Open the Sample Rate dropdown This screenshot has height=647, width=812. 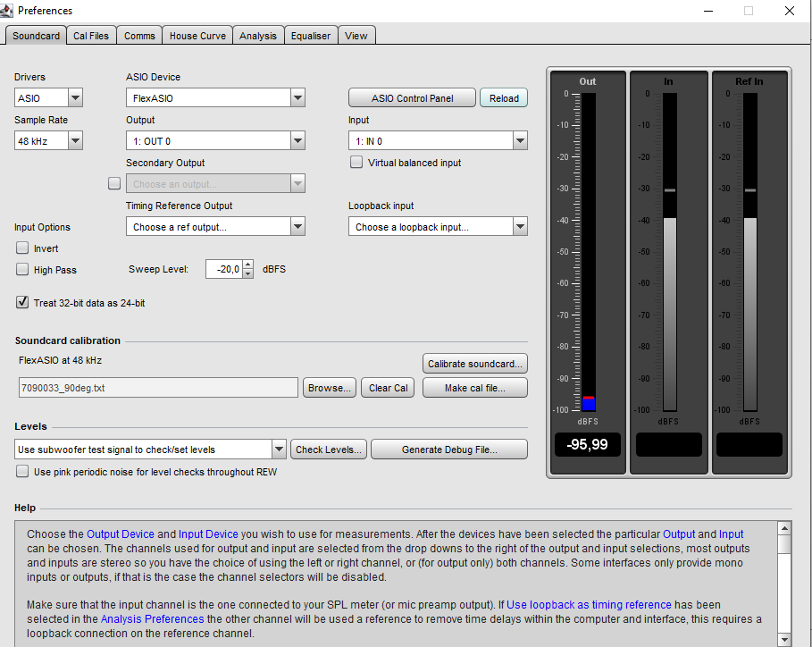75,140
